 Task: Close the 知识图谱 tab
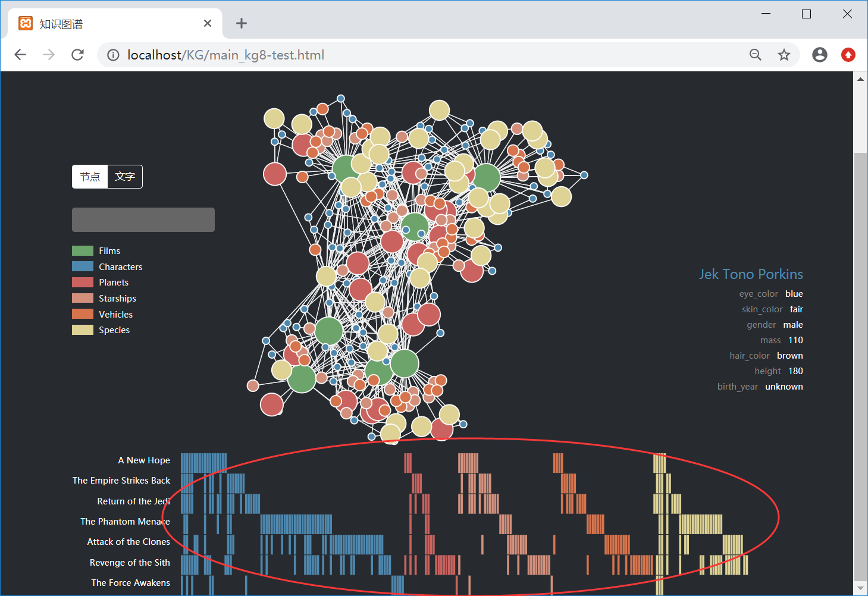[x=208, y=23]
